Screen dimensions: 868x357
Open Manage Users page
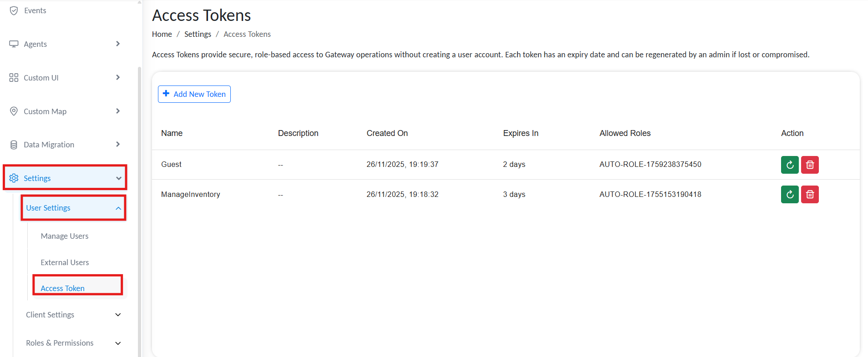[65, 236]
